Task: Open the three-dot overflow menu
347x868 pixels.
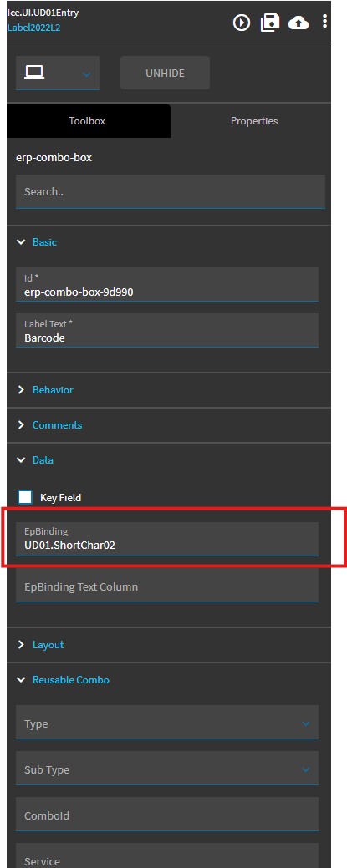Action: (x=324, y=22)
